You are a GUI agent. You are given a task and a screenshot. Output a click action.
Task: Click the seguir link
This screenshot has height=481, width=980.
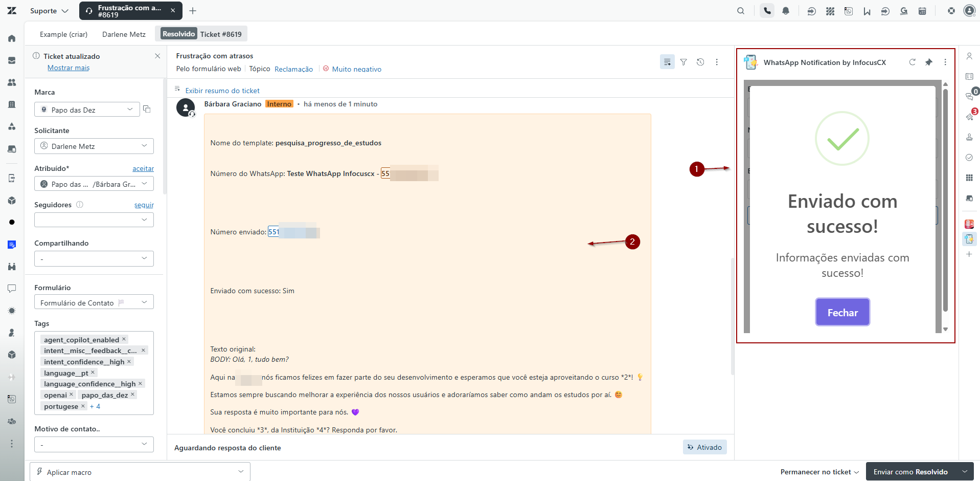(144, 205)
